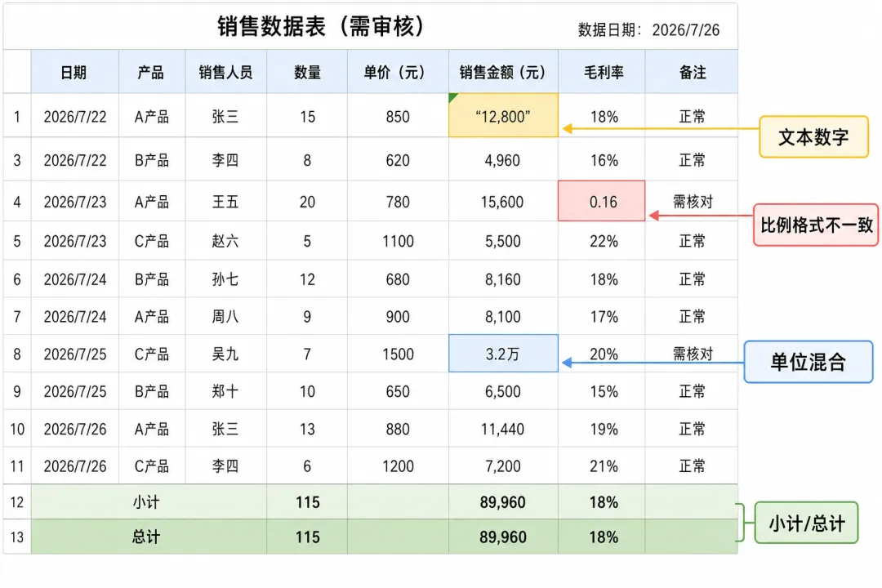Click the 数据日期 2026/7/26 text
This screenshot has width=882, height=588.
coord(648,30)
